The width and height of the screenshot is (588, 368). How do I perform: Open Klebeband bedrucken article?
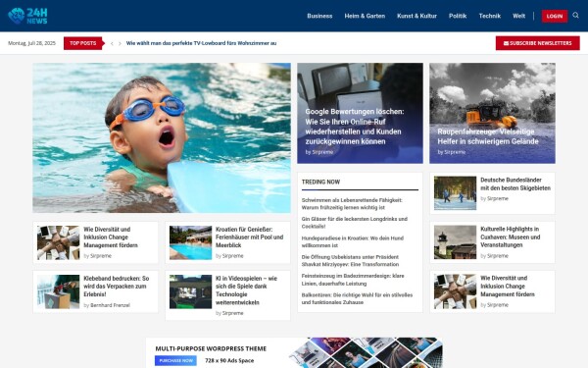click(117, 287)
